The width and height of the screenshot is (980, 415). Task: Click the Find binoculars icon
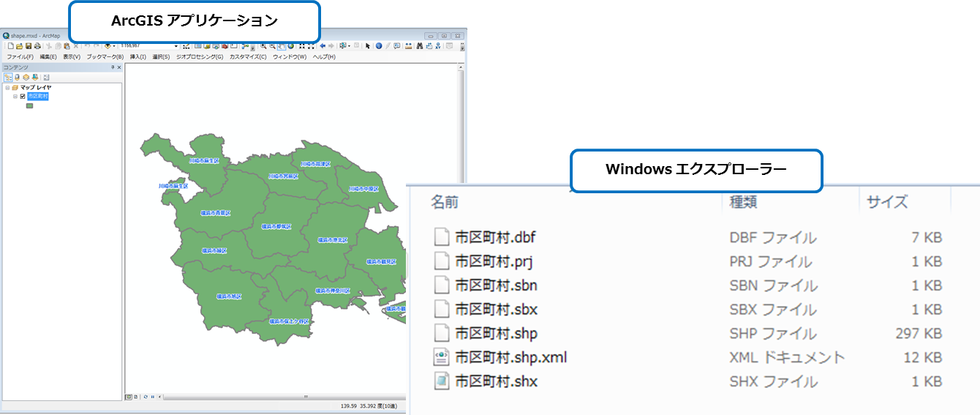[420, 45]
